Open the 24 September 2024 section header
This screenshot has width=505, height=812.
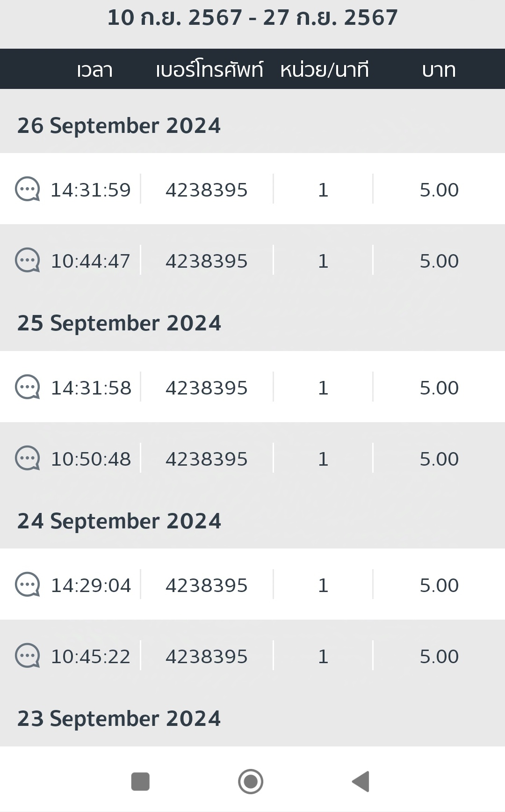119,521
